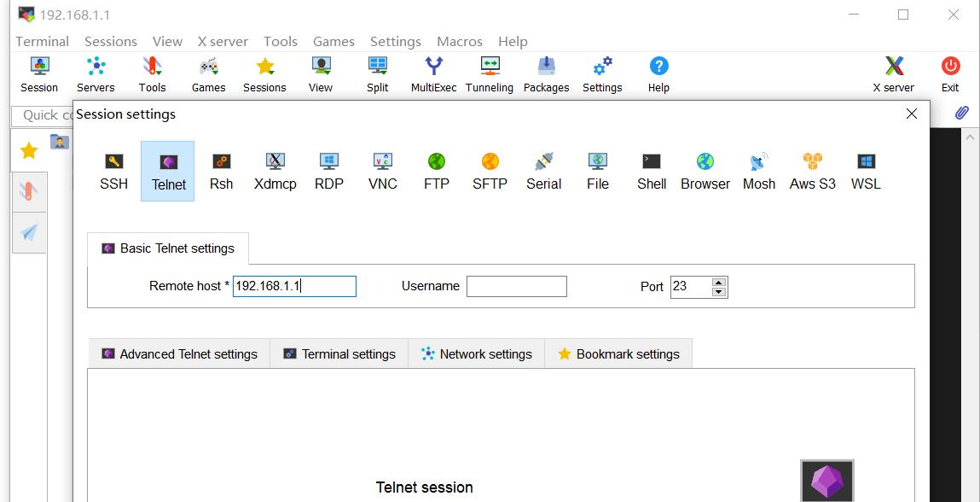Choose the Rsh session type
The image size is (980, 502).
pyautogui.click(x=221, y=172)
